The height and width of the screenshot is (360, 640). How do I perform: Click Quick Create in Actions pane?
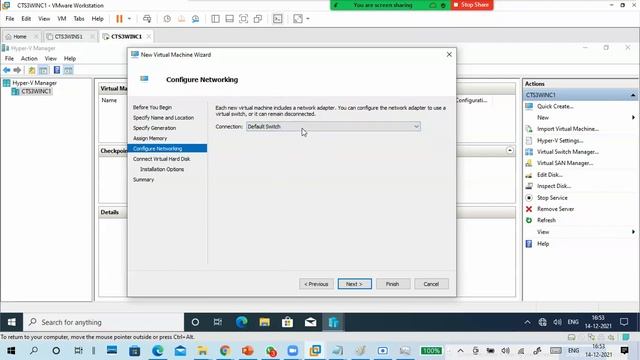tap(555, 107)
